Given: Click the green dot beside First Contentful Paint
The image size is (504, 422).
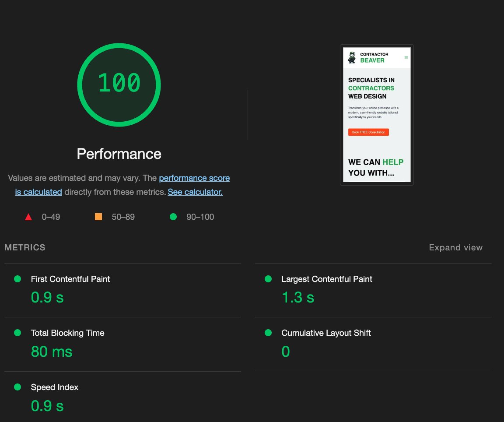Looking at the screenshot, I should pos(17,278).
